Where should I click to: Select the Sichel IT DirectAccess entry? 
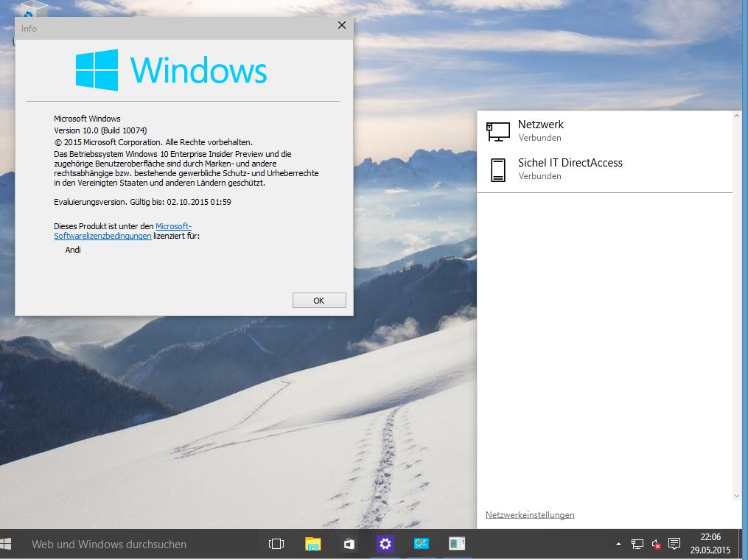tap(604, 169)
